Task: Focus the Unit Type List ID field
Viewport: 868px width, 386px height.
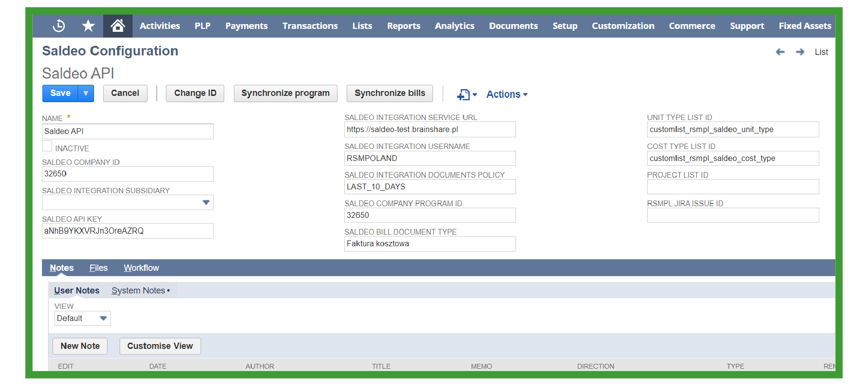Action: 733,130
